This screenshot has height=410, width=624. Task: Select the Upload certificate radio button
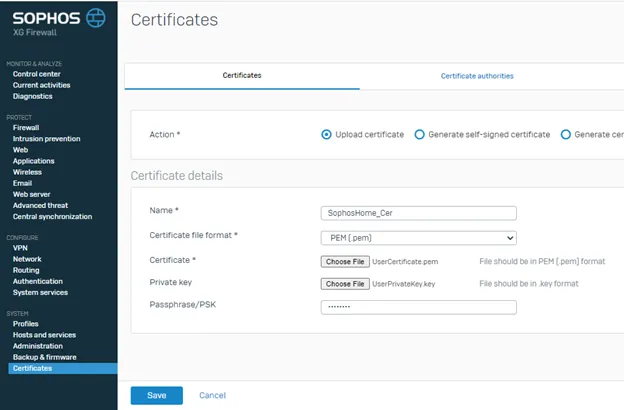(x=327, y=134)
